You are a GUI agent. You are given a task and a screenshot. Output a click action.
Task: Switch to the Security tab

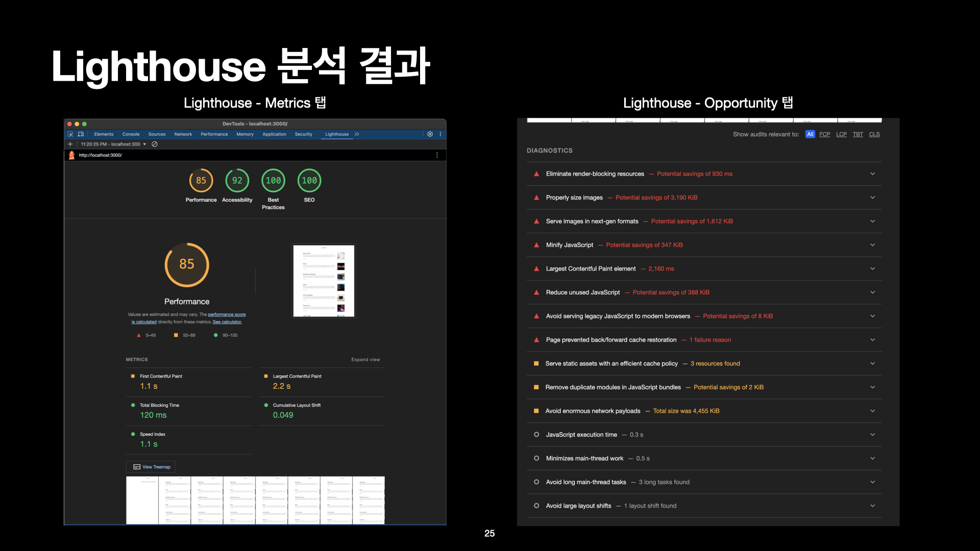tap(303, 134)
